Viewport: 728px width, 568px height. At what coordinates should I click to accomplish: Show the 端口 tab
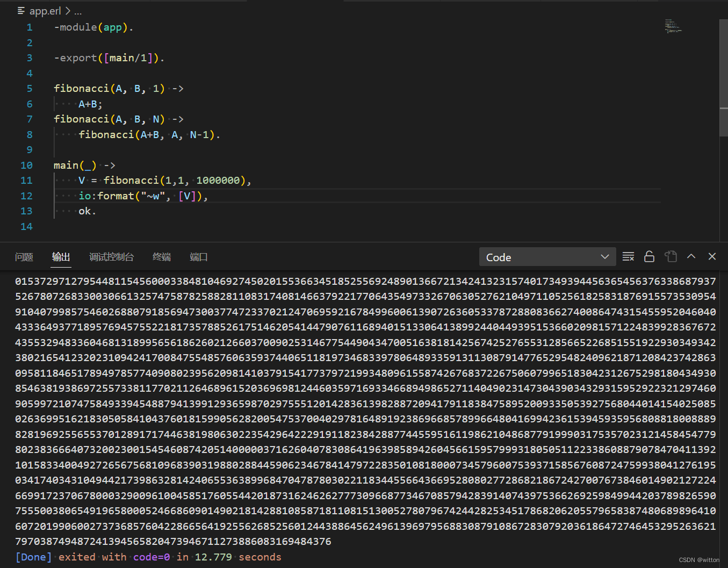click(x=198, y=257)
